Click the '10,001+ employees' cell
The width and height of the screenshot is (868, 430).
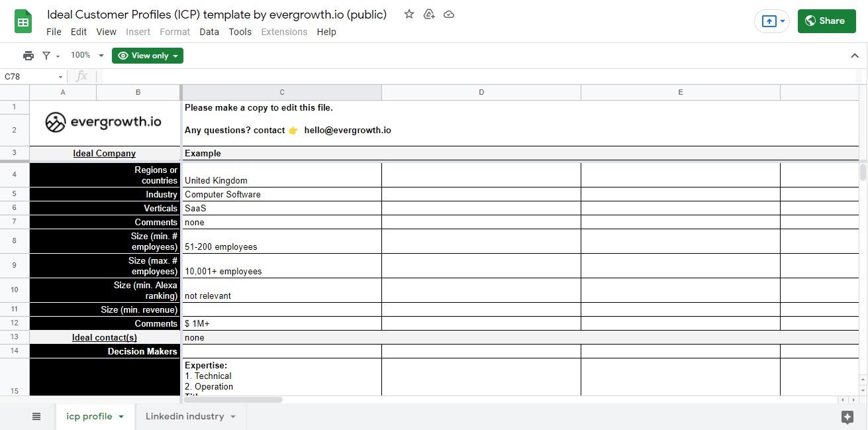pyautogui.click(x=282, y=266)
